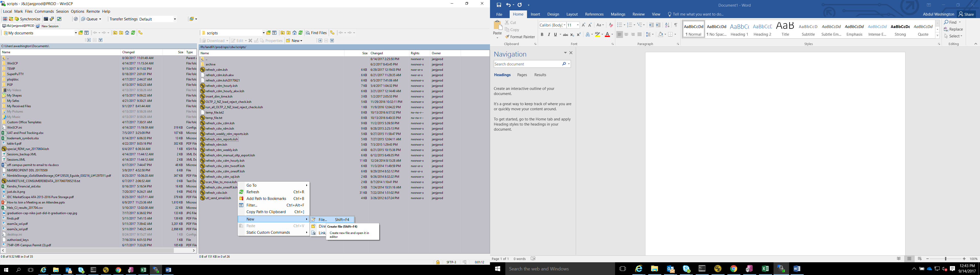Refresh the local My documents panel
Screen dimensions: 980x275
pos(133,33)
